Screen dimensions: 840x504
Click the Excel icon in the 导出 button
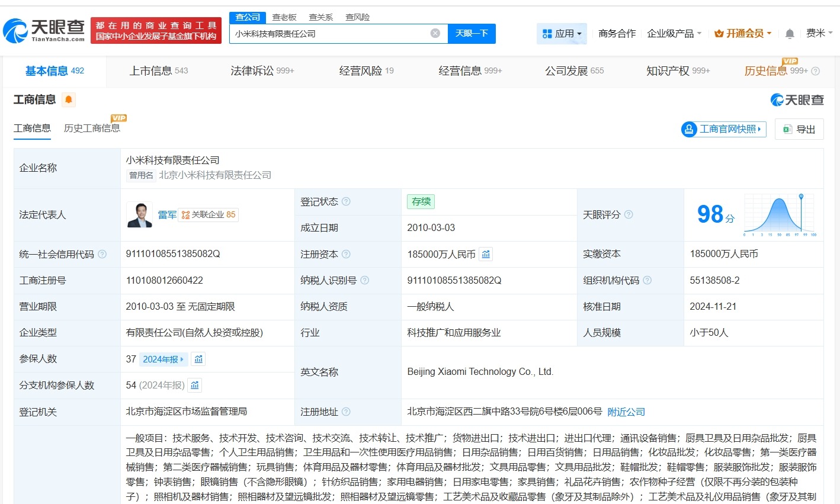point(788,129)
